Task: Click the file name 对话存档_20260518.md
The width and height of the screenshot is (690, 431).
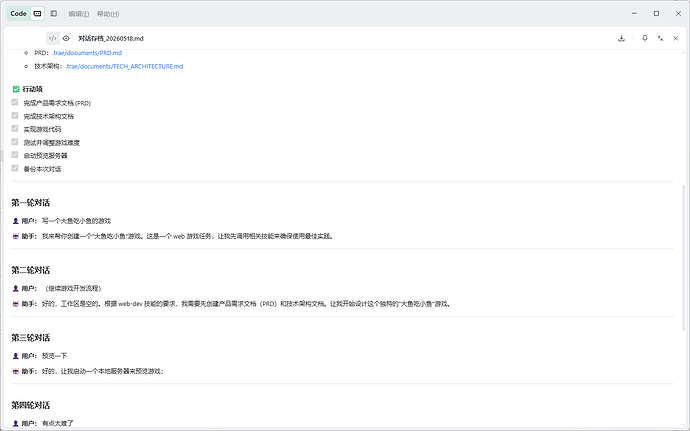Action: (x=111, y=38)
